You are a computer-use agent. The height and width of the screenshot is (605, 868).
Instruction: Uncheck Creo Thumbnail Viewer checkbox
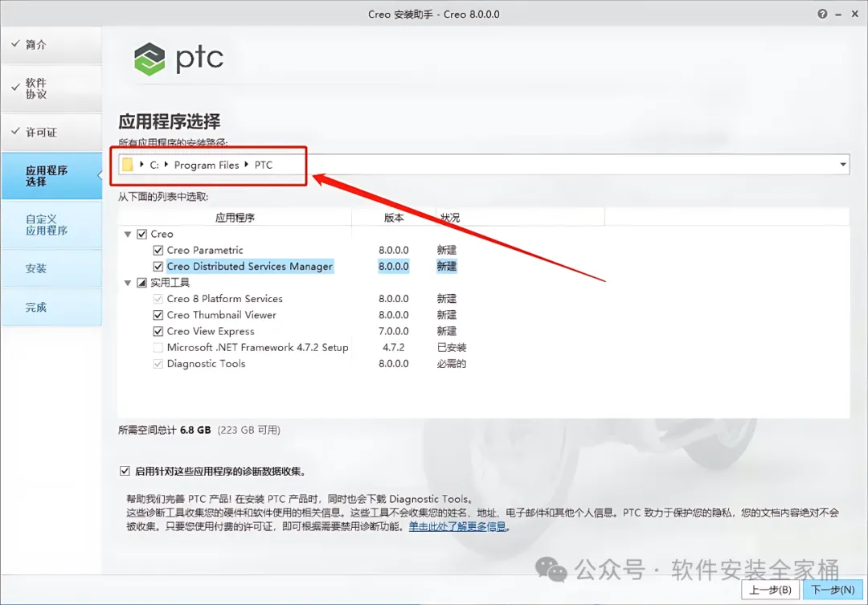pyautogui.click(x=158, y=315)
